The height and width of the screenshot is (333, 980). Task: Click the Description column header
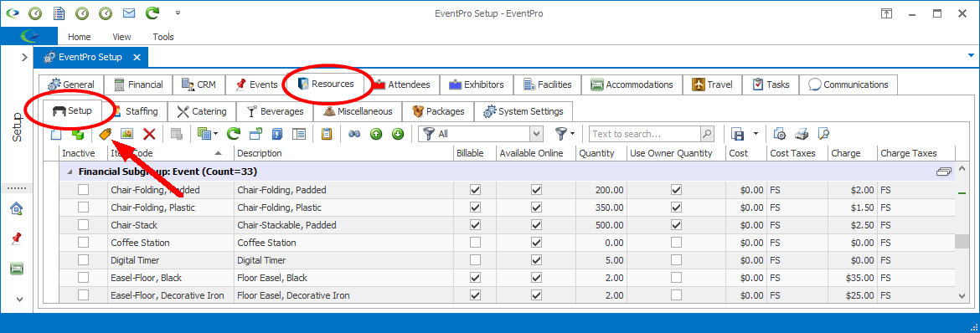click(343, 153)
